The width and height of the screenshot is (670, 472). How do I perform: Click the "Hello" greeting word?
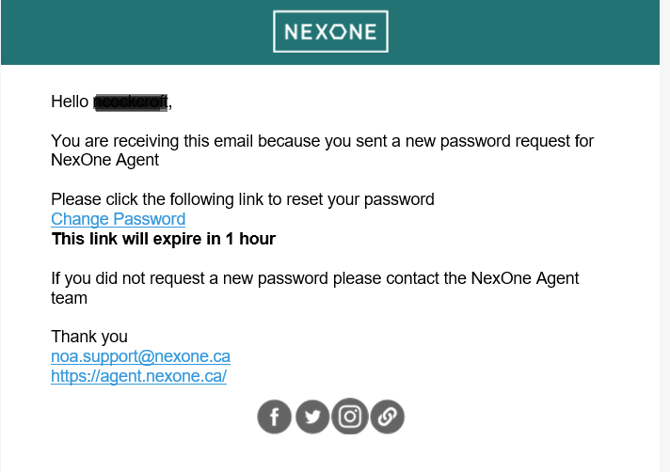click(x=69, y=101)
